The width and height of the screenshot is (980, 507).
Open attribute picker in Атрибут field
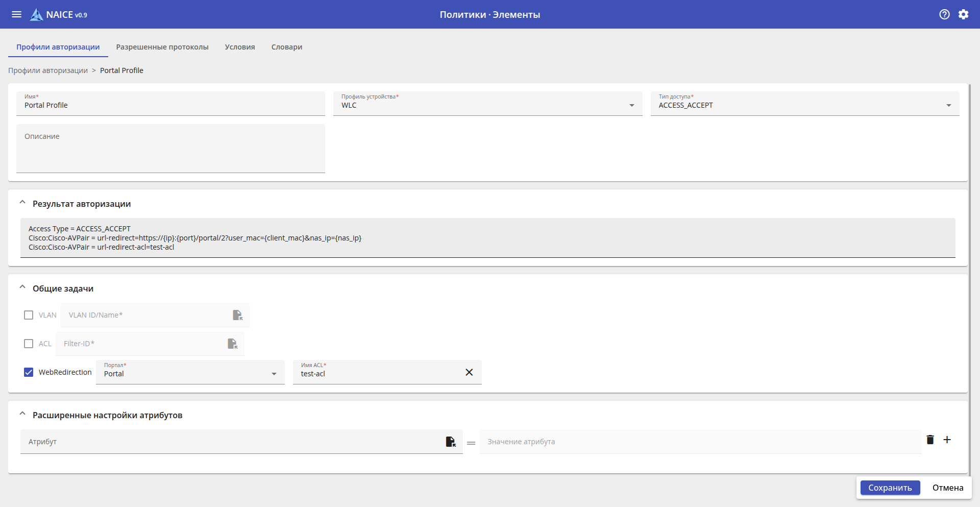[x=450, y=442]
